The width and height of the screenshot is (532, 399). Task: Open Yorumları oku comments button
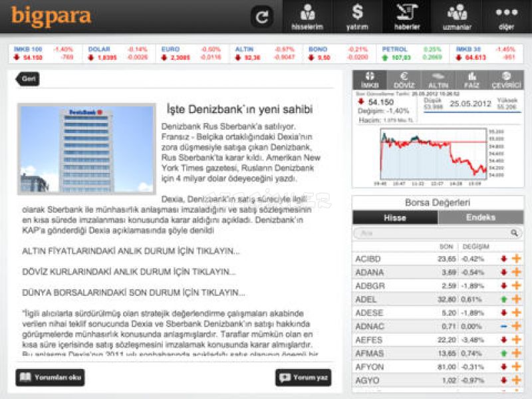51,377
